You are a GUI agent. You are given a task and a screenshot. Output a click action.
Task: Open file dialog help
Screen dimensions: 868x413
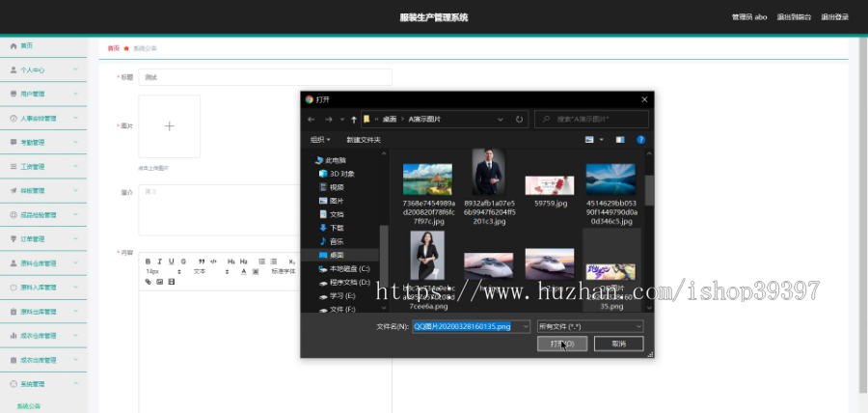(x=641, y=140)
